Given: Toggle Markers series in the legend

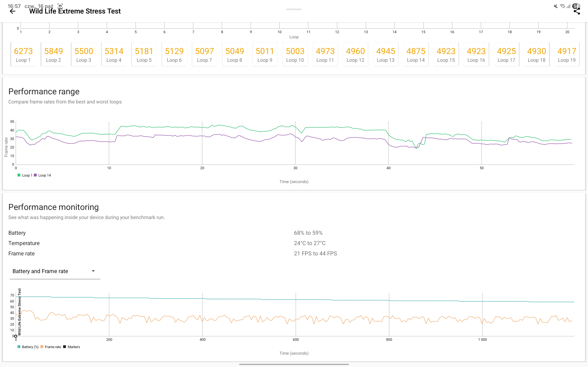Looking at the screenshot, I should pyautogui.click(x=72, y=347).
